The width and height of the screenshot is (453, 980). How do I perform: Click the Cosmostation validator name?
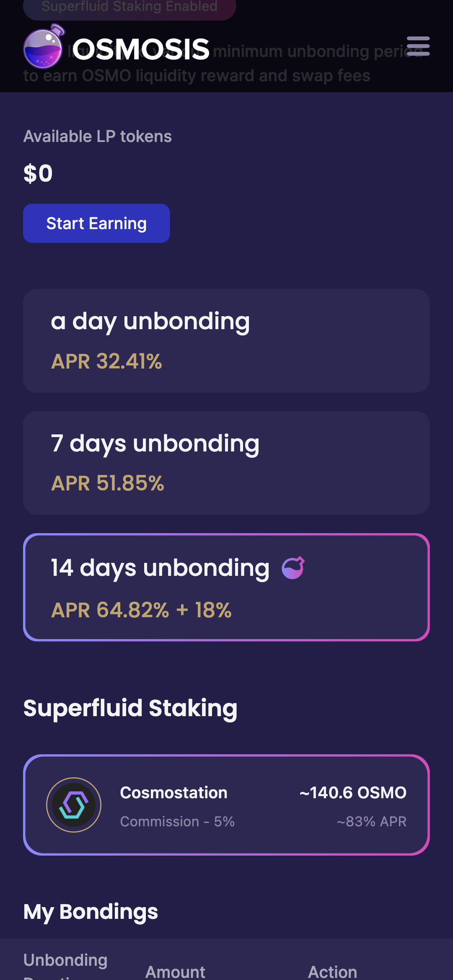173,792
